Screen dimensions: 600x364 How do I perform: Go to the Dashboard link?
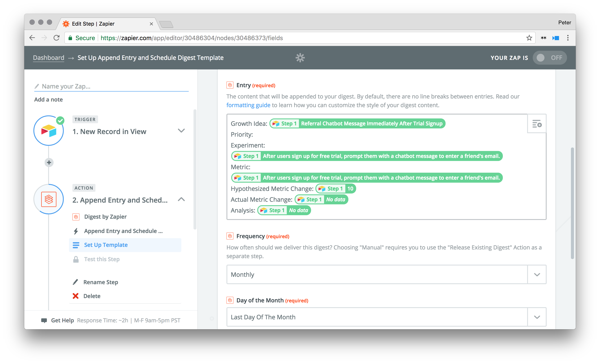[x=48, y=58]
